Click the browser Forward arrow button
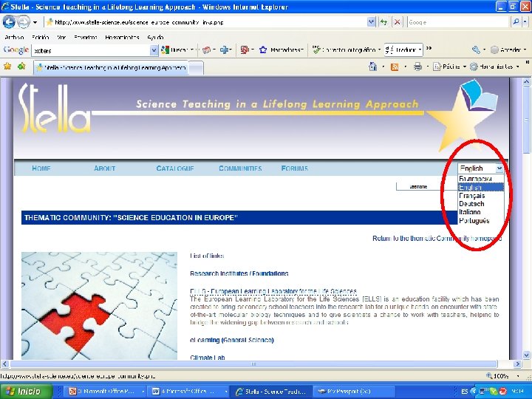The width and height of the screenshot is (532, 399). point(24,22)
